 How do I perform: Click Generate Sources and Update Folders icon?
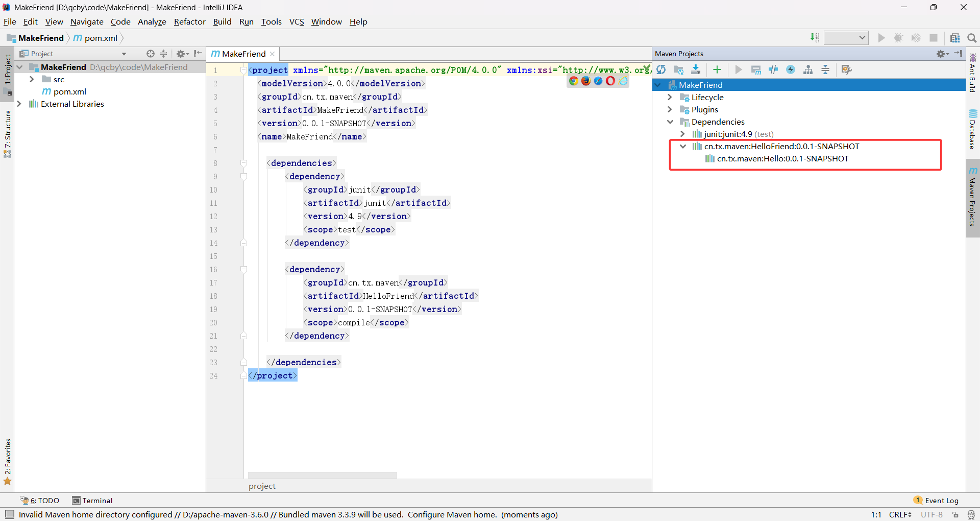click(678, 69)
